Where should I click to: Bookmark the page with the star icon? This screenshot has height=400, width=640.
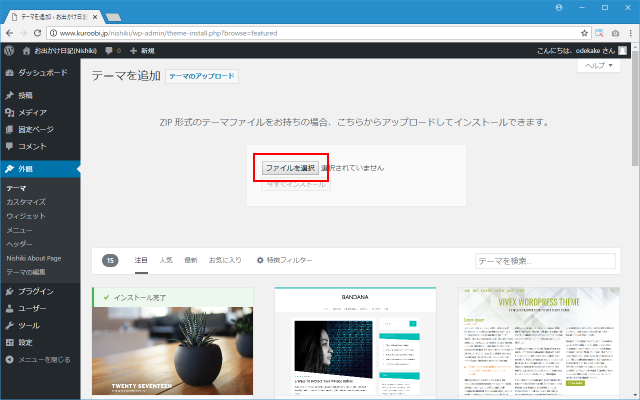(x=584, y=33)
